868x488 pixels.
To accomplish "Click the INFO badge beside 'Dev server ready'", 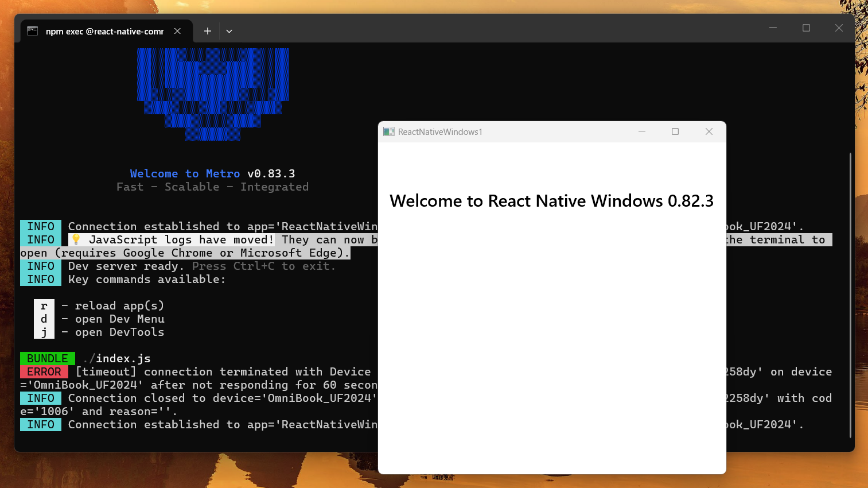I will click(41, 266).
